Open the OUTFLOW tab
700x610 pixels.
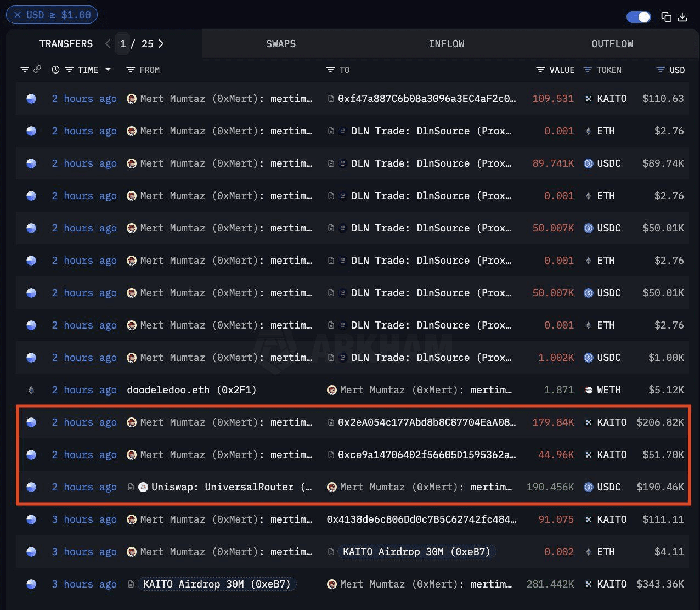click(612, 43)
